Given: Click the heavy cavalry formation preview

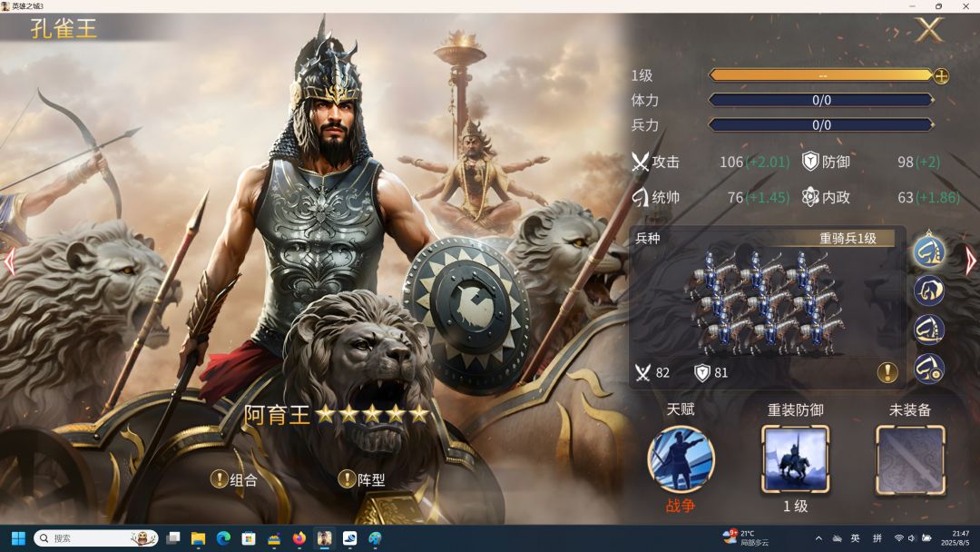Looking at the screenshot, I should pyautogui.click(x=762, y=303).
